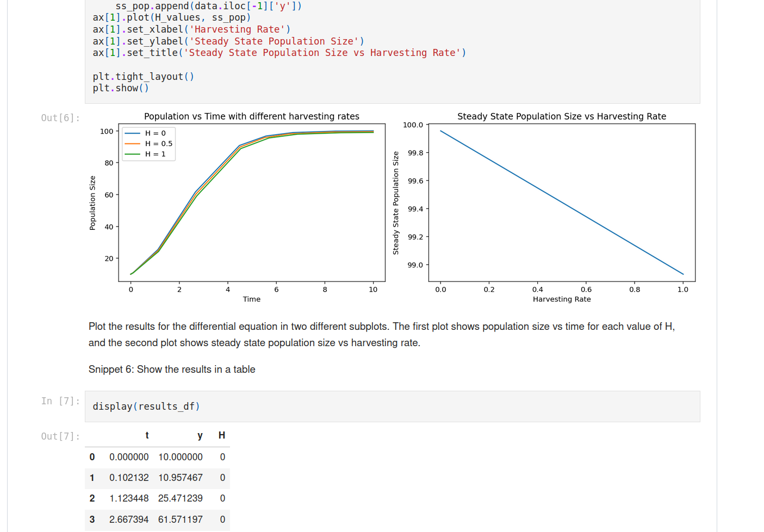Click the H = 1 legend entry
The height and width of the screenshot is (532, 764).
[154, 154]
